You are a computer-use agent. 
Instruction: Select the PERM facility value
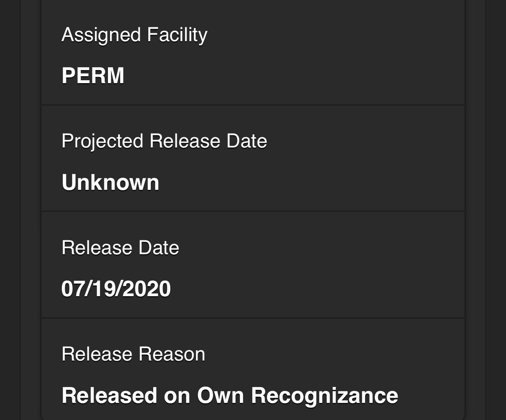(93, 76)
